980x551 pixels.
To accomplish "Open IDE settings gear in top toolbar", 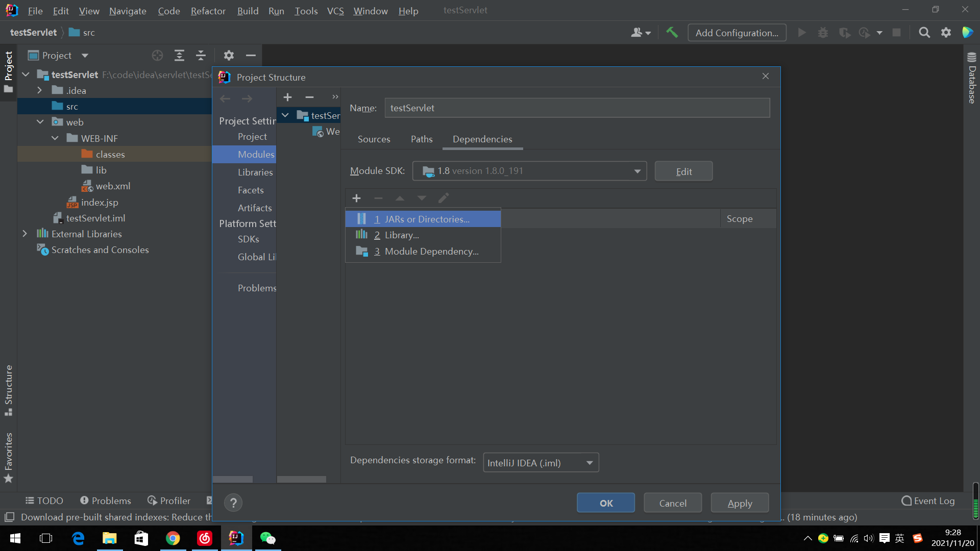I will coord(946,33).
